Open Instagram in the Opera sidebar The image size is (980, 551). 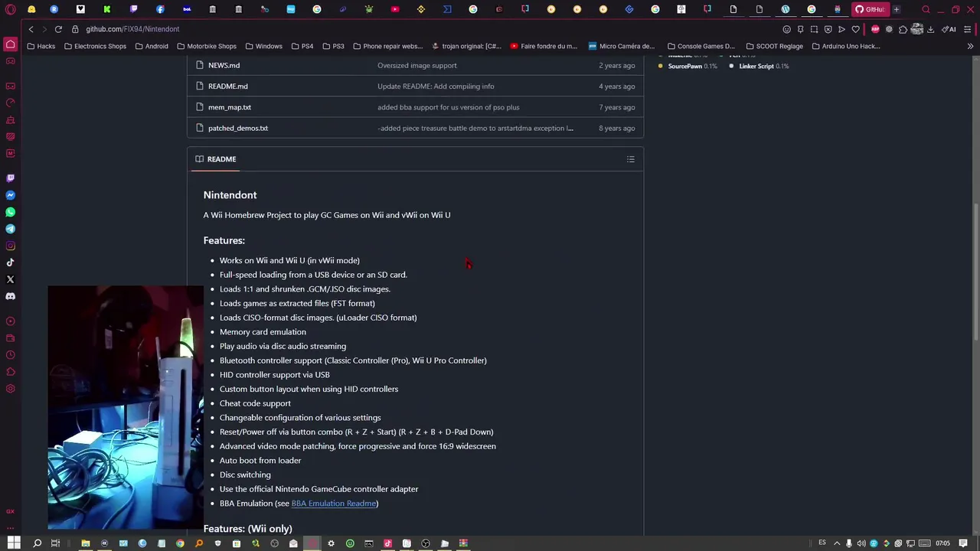(x=11, y=246)
